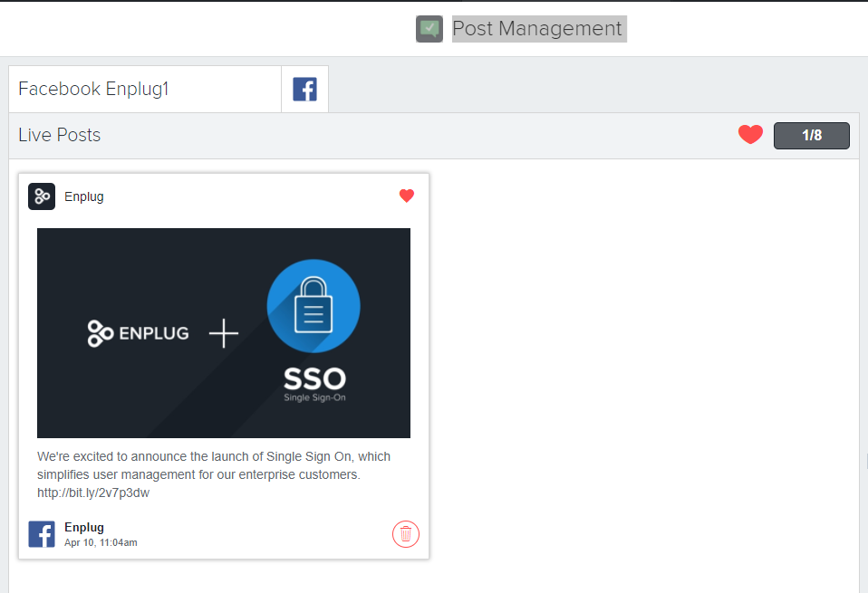Open the http://bit.ly/2v7p3dw link
Viewport: 868px width, 593px height.
pyautogui.click(x=92, y=493)
